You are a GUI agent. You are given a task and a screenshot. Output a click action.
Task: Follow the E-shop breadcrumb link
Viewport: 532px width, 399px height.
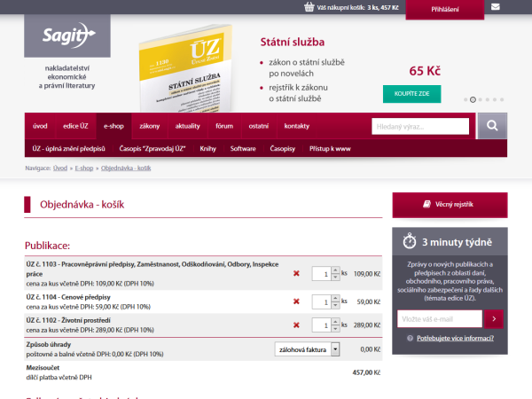pos(84,168)
